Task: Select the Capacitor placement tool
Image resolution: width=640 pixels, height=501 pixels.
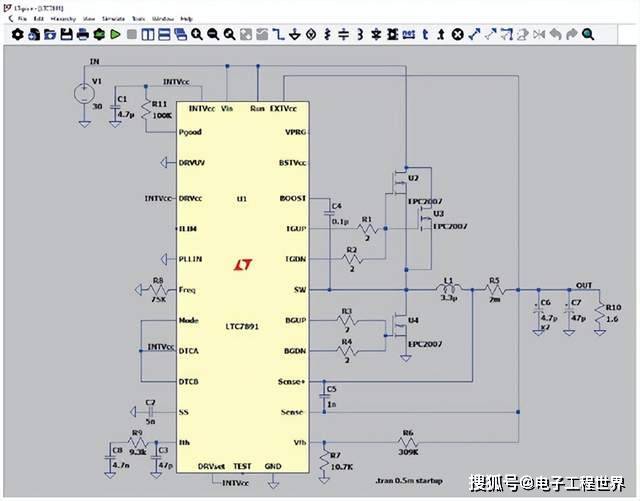Action: [343, 34]
